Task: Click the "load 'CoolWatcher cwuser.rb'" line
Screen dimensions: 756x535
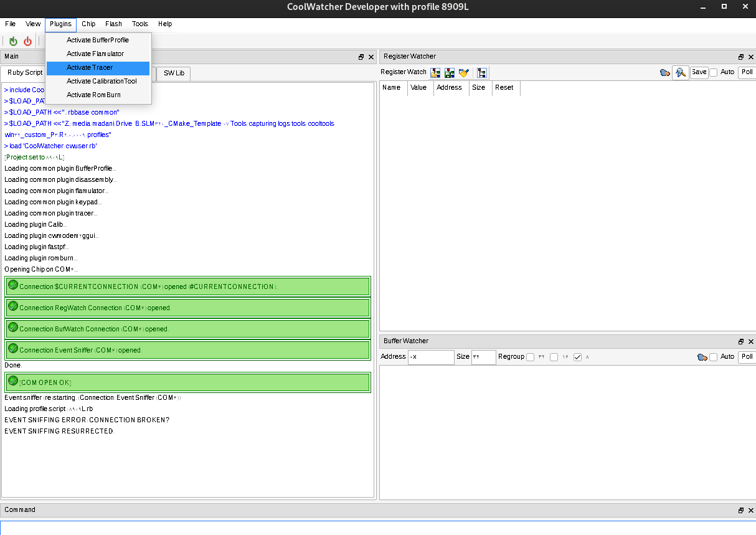Action: pos(51,146)
